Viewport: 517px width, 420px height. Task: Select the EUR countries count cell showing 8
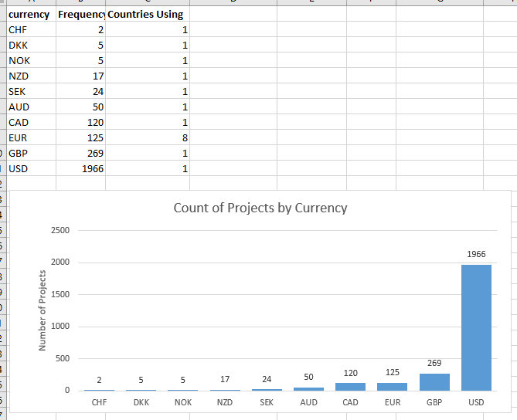point(147,138)
